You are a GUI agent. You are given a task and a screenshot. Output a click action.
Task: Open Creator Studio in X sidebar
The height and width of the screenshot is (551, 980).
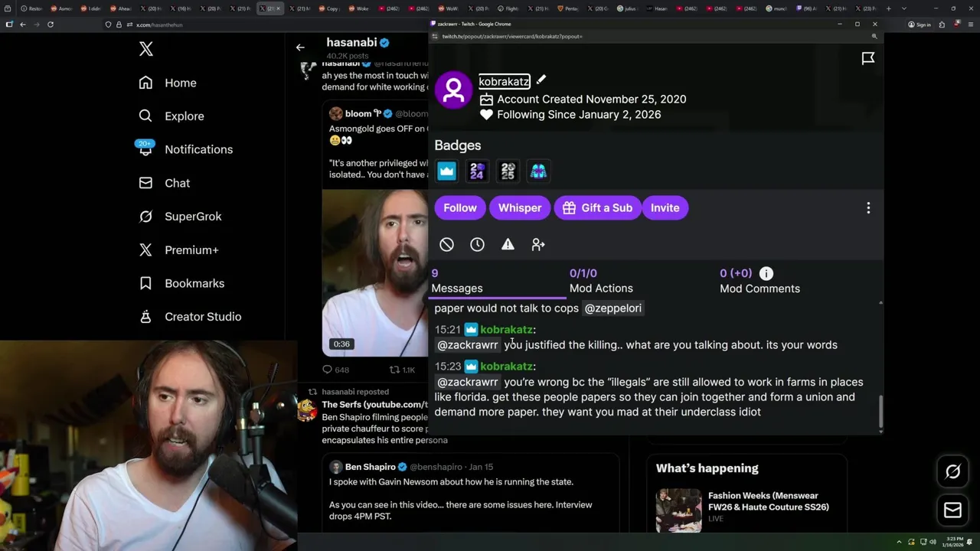pos(191,317)
